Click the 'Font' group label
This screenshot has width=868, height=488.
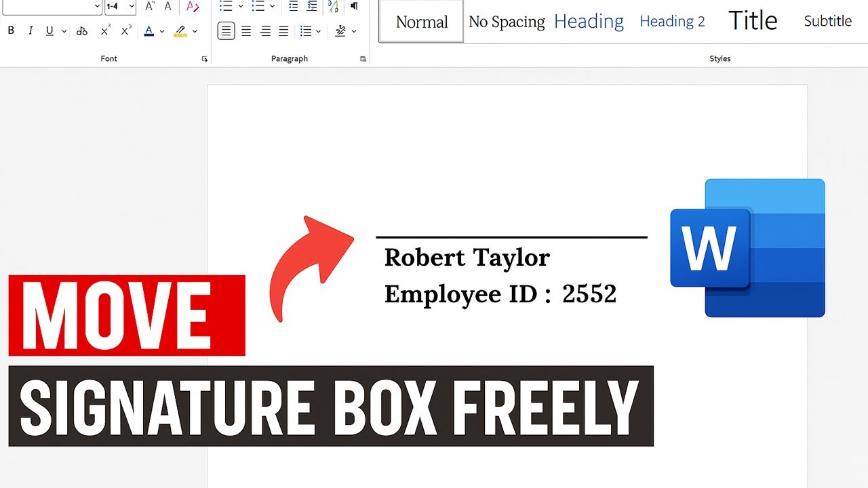(108, 59)
